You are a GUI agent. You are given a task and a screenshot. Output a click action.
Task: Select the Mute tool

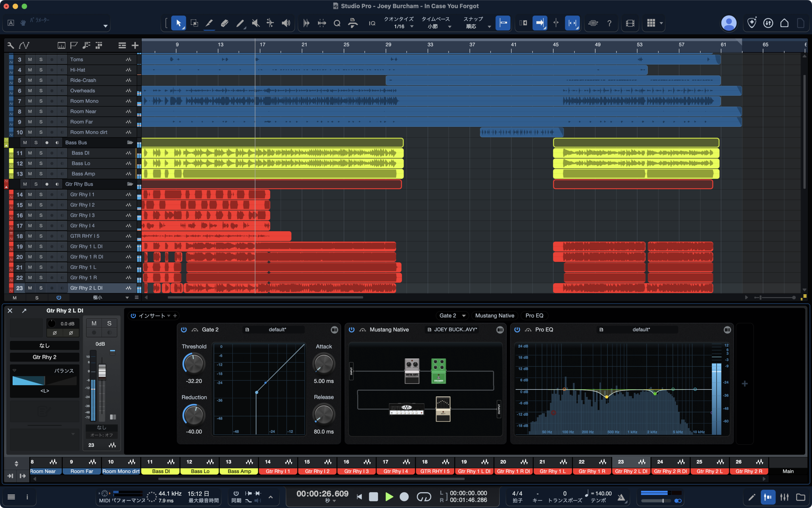click(256, 23)
